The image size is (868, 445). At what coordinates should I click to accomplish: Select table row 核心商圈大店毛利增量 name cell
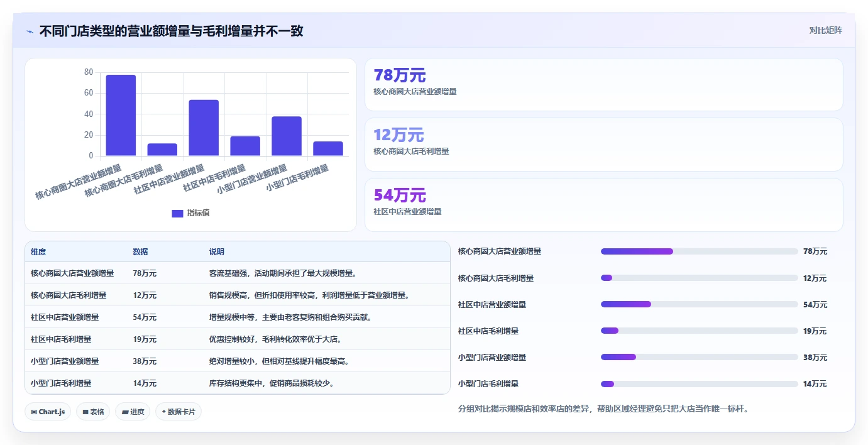(x=69, y=295)
